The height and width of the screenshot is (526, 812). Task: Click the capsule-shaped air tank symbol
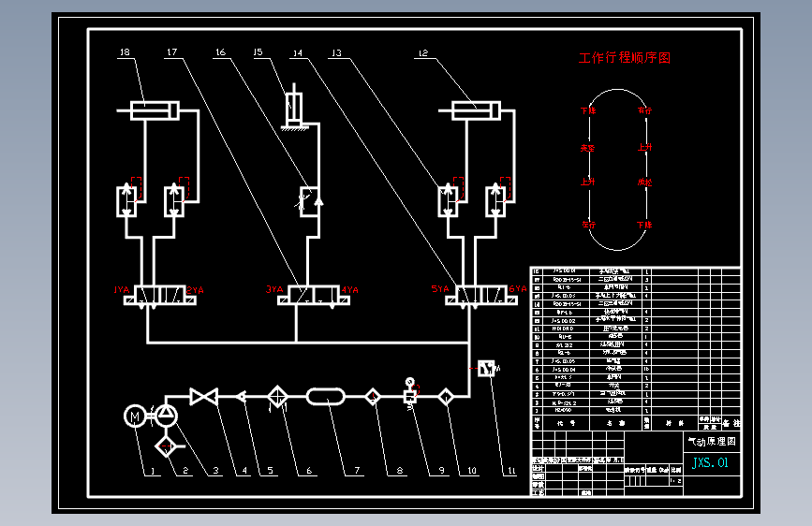point(326,397)
